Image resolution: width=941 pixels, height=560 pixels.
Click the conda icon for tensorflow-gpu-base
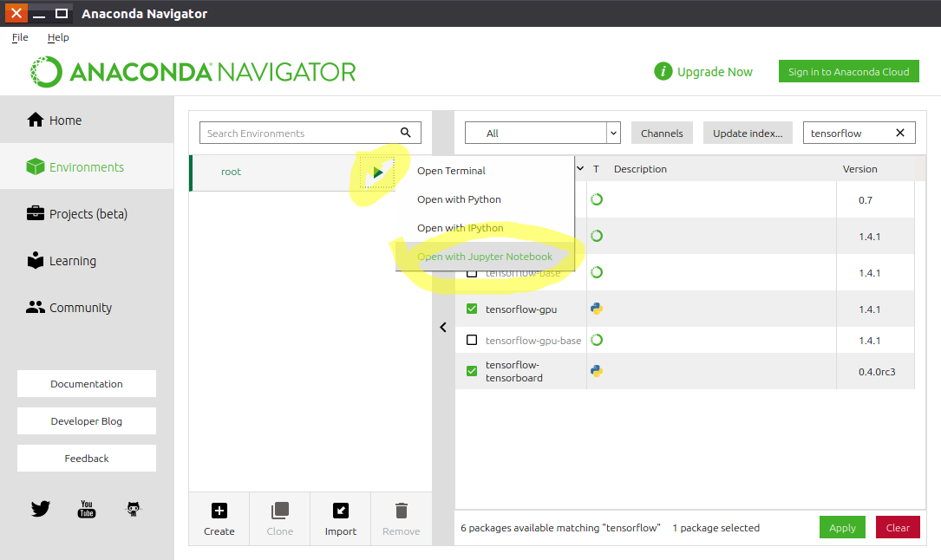597,340
